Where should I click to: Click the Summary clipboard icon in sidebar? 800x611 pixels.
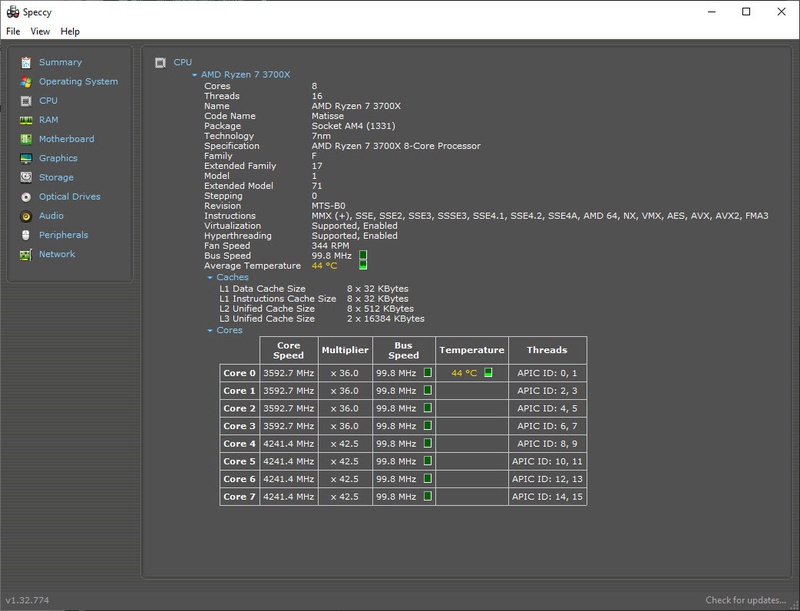tap(26, 62)
